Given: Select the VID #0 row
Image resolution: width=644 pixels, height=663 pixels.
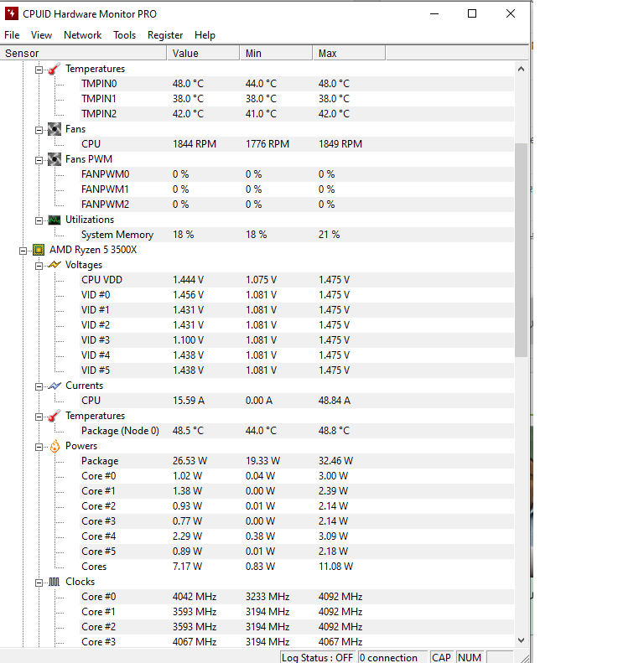Looking at the screenshot, I should [x=297, y=295].
